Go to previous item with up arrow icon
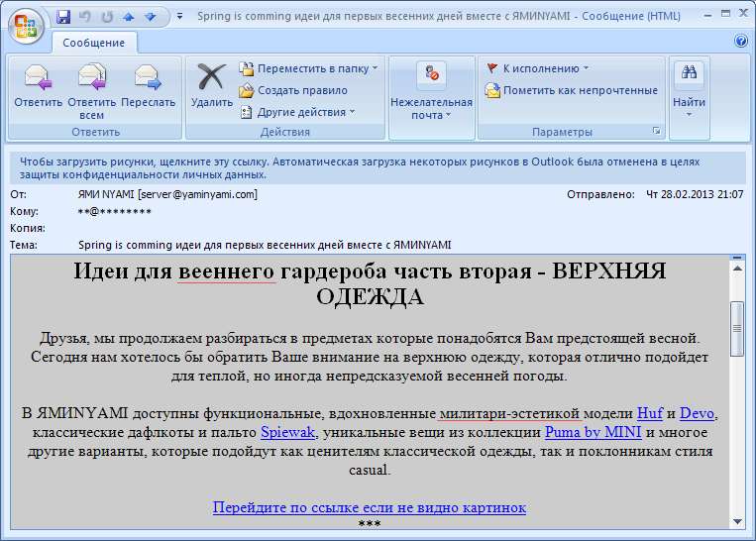Image resolution: width=756 pixels, height=541 pixels. 128,17
